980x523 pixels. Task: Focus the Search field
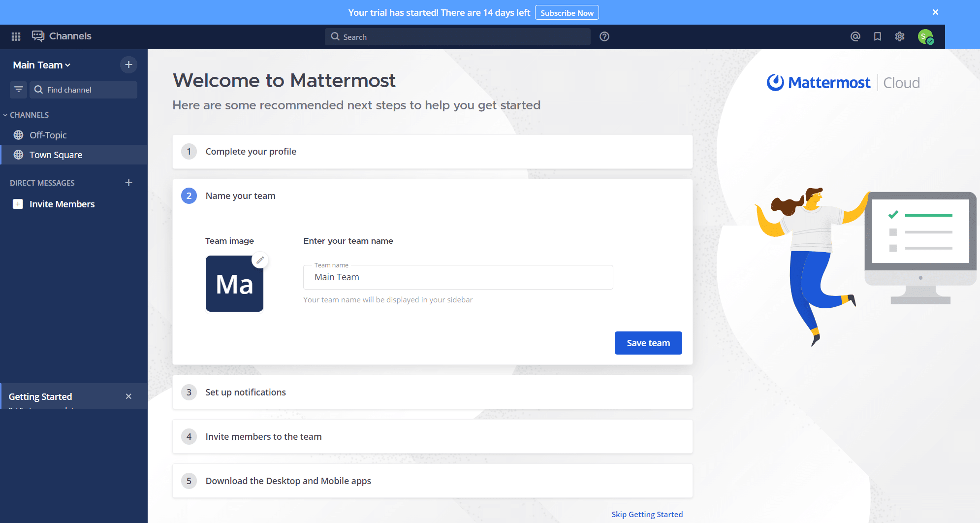(x=458, y=37)
